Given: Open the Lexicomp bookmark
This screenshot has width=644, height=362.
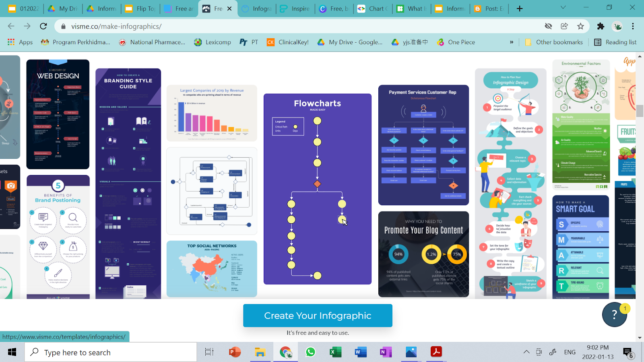Looking at the screenshot, I should [x=213, y=42].
